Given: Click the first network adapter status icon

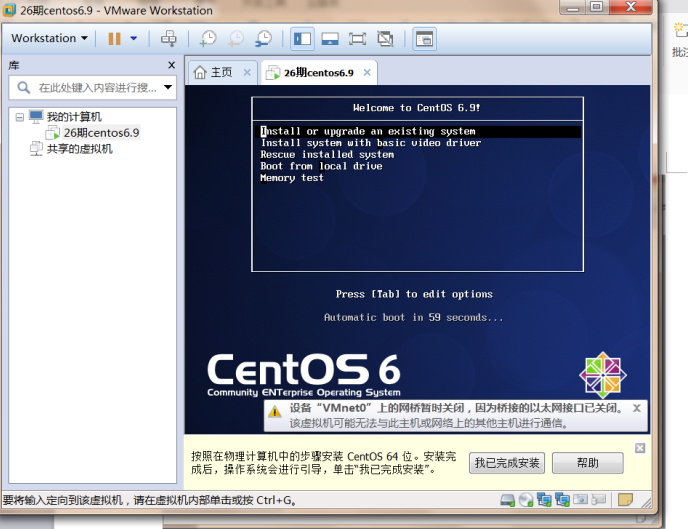Looking at the screenshot, I should (544, 500).
